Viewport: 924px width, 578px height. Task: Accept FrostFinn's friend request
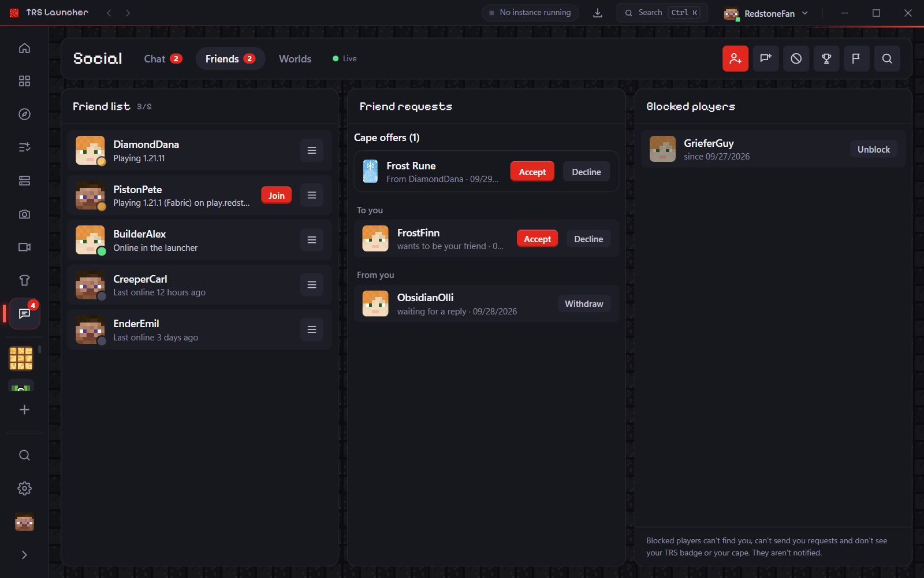tap(537, 239)
